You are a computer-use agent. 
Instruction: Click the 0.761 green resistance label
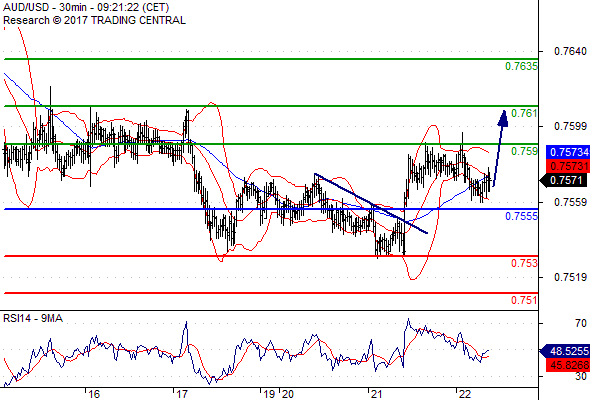click(524, 113)
